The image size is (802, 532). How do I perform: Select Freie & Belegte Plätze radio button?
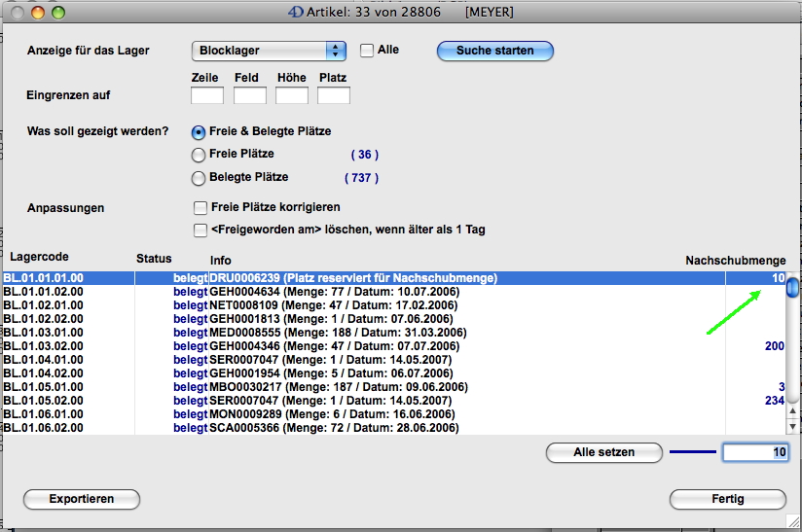click(200, 132)
